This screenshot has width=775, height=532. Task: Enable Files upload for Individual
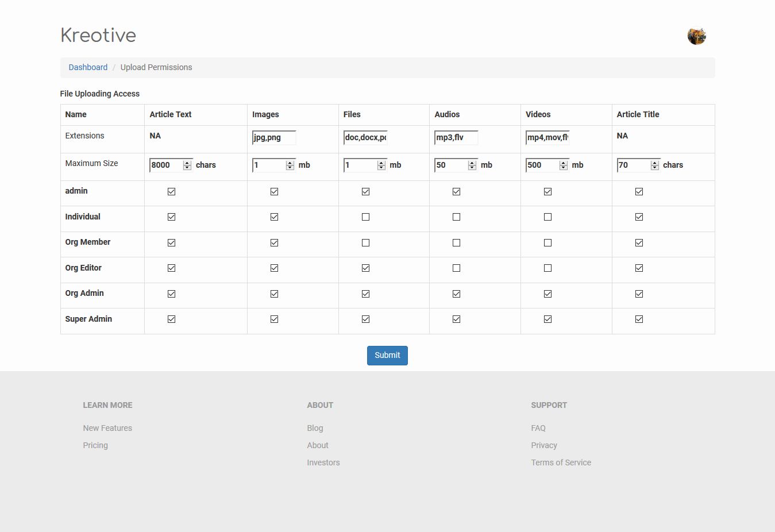365,217
